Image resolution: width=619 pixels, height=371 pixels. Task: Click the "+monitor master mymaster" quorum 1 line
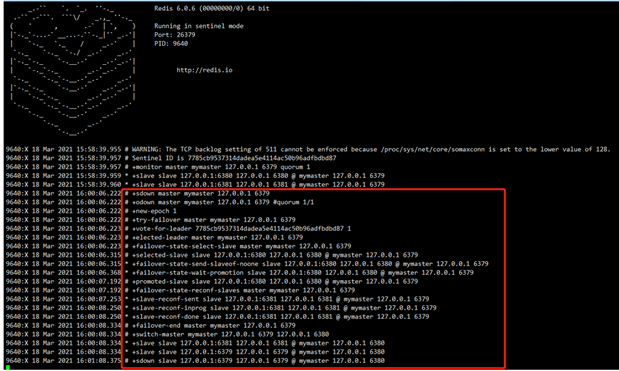tap(158, 167)
